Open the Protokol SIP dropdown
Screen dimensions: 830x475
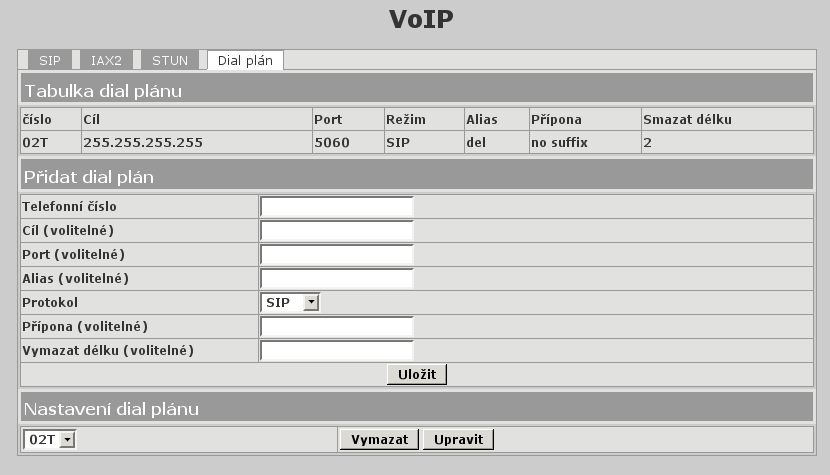pyautogui.click(x=289, y=302)
